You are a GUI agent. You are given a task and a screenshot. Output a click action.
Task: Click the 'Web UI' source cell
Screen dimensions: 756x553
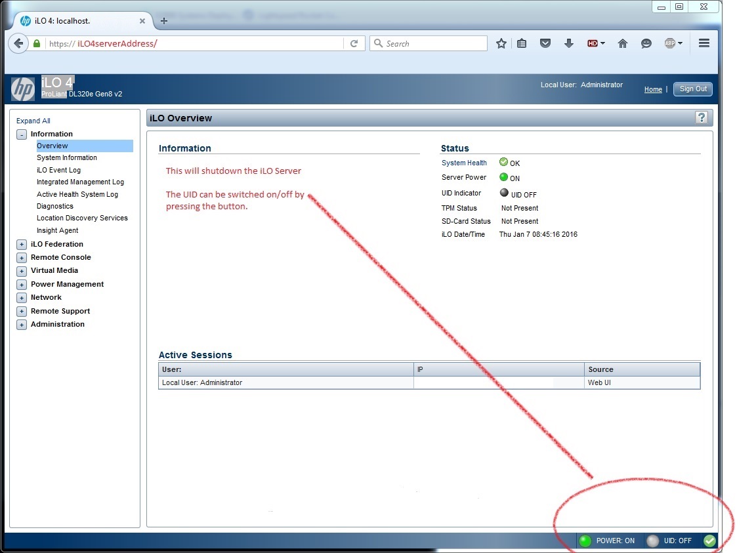tap(642, 382)
